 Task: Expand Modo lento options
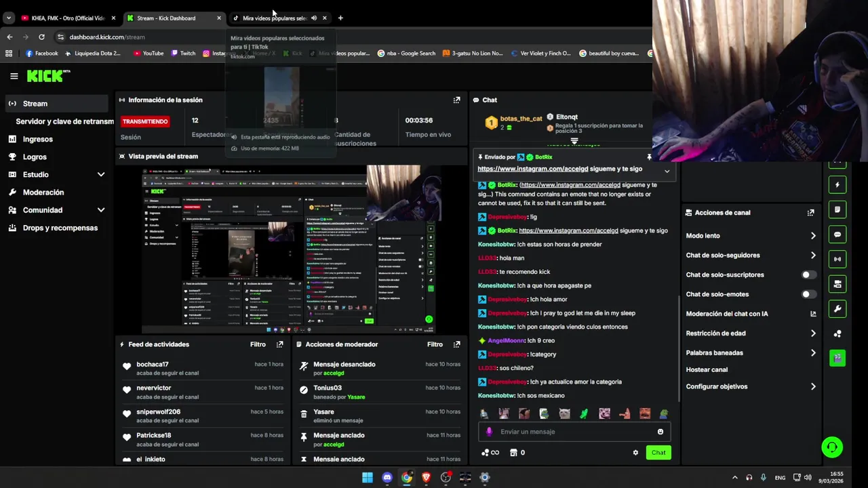pos(813,236)
